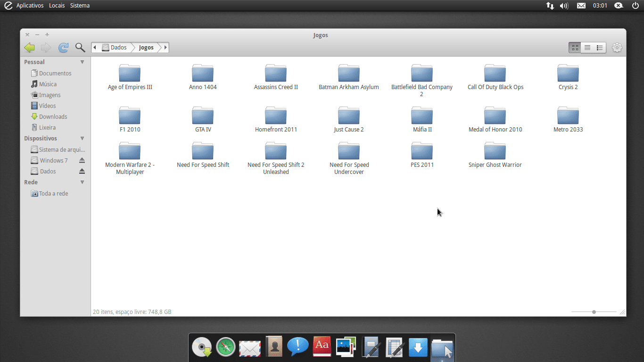Select the Crysis 2 folder
Screen dimensions: 644x362
568,77
